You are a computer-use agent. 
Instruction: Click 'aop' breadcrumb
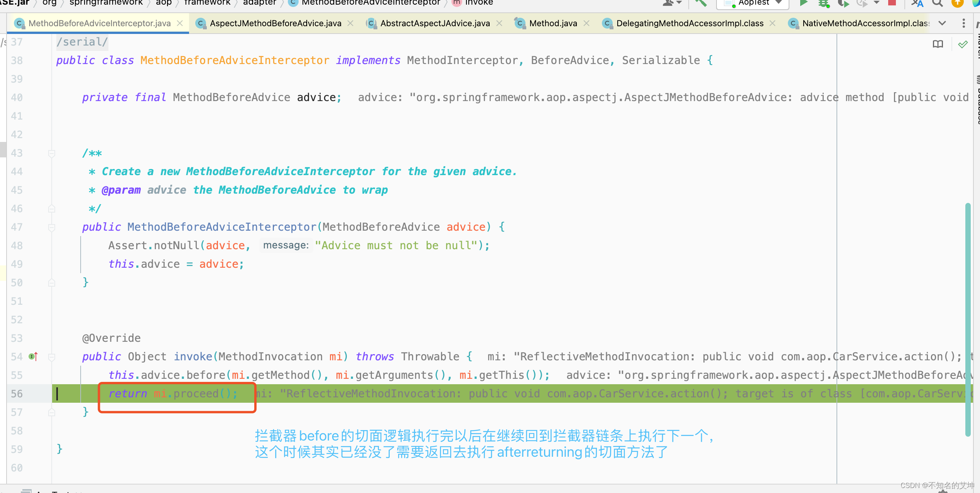point(164,3)
